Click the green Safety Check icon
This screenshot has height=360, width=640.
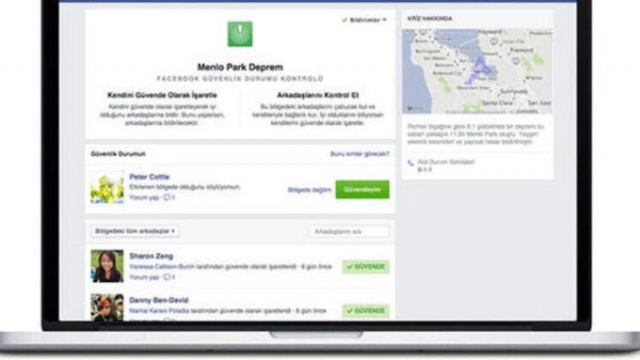click(240, 34)
